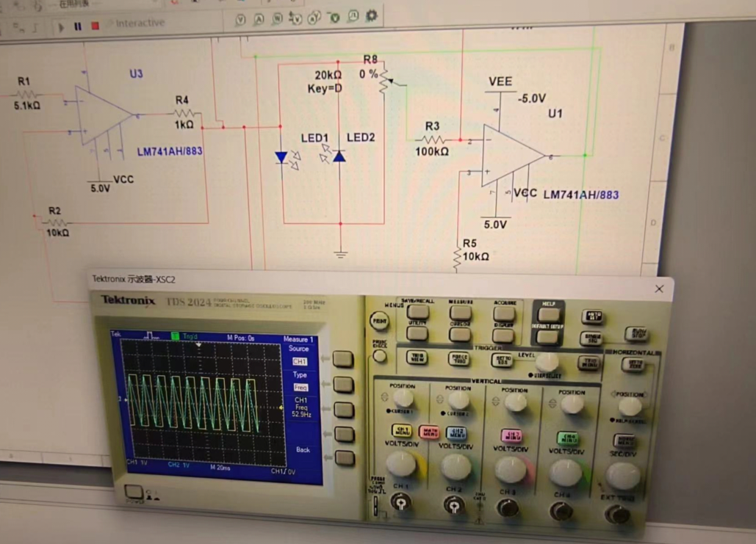Click softkey beside the Back option
The height and width of the screenshot is (544, 756).
(345, 458)
